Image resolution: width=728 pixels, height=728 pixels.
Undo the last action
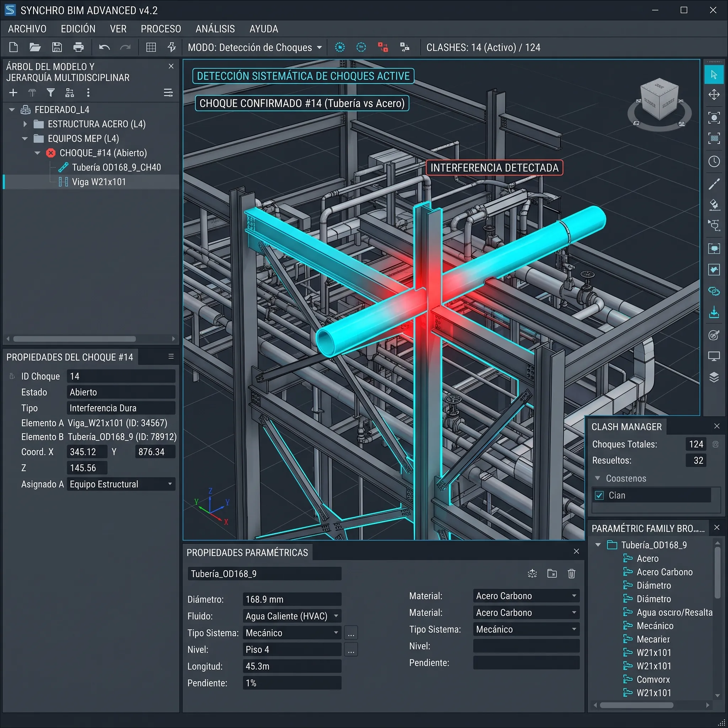(x=105, y=47)
